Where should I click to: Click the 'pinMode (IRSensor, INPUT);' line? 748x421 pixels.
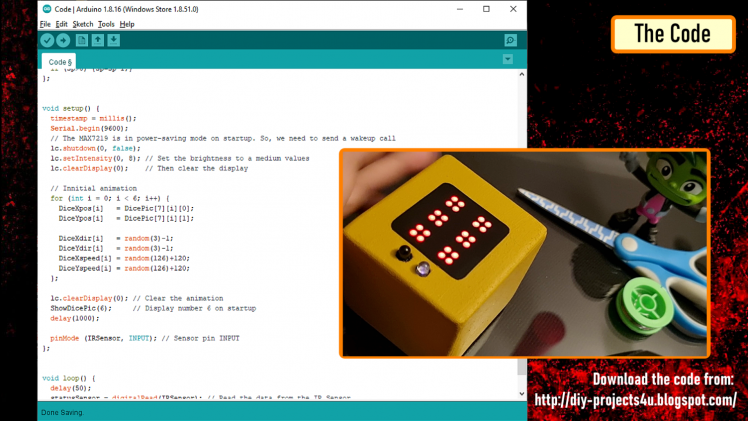(x=104, y=339)
